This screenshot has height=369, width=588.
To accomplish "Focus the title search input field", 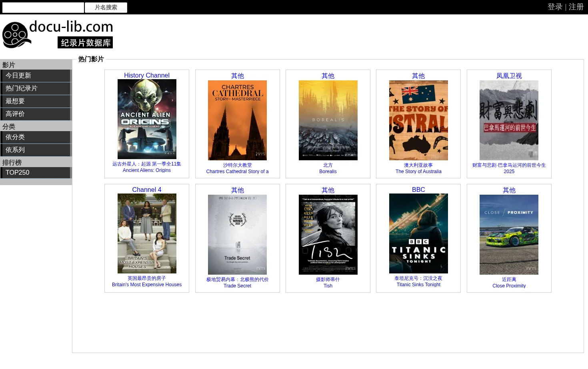I will pos(43,8).
